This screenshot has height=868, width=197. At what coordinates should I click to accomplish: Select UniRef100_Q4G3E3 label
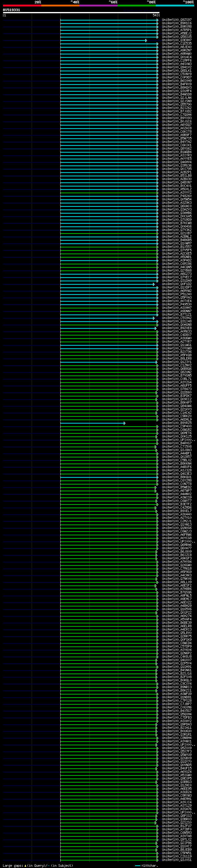click(x=176, y=474)
